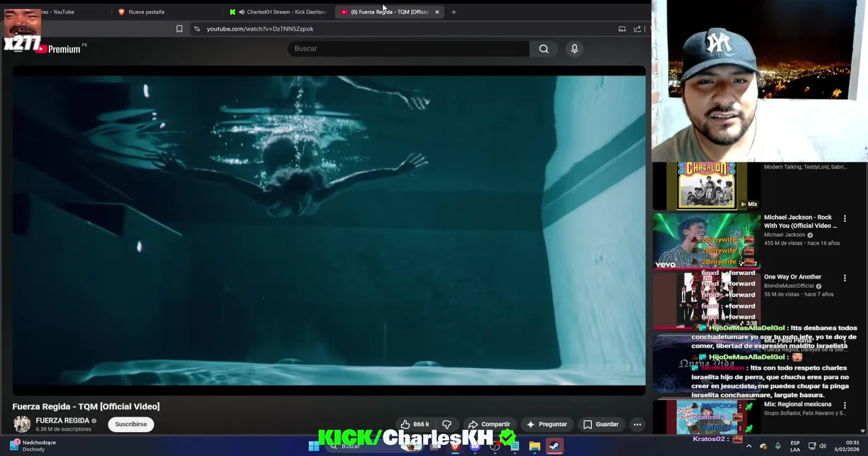This screenshot has width=868, height=456.
Task: Click the Preguntar button
Action: pos(546,424)
